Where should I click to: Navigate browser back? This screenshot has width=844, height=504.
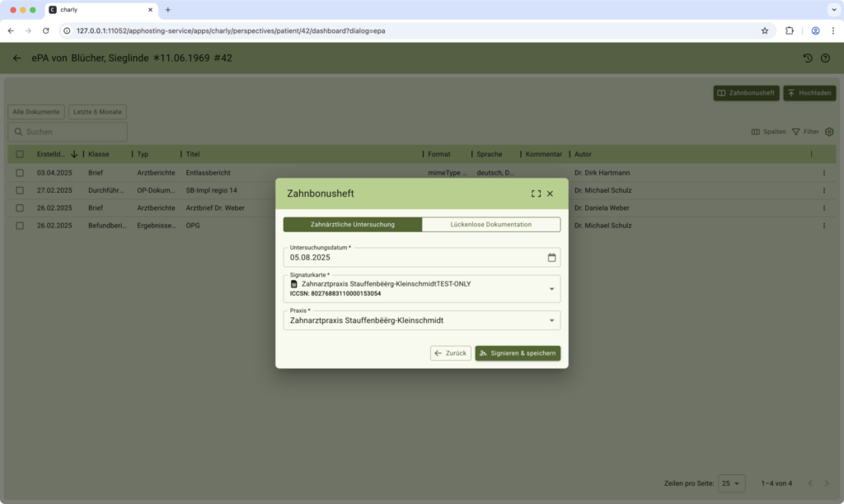11,30
